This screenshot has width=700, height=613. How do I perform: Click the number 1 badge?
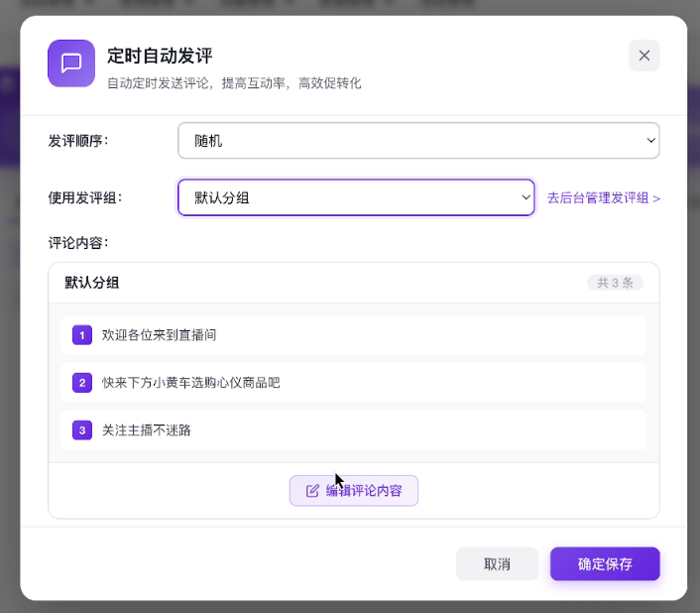82,335
